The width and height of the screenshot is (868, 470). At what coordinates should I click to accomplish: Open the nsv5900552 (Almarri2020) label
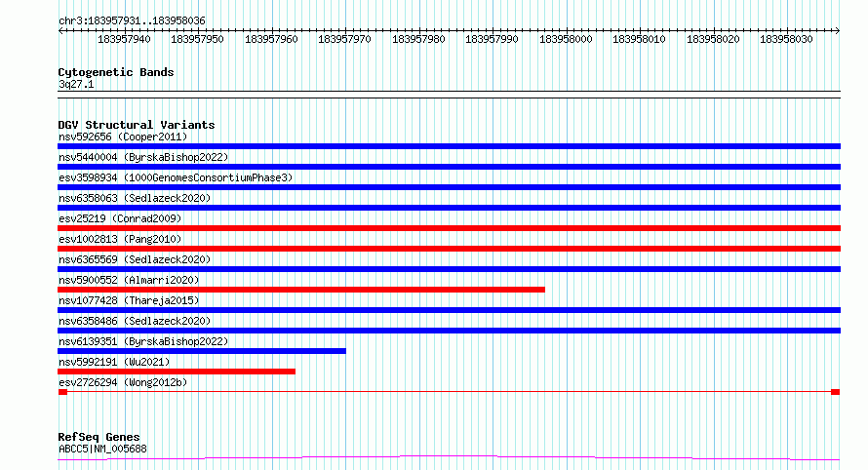pos(129,280)
